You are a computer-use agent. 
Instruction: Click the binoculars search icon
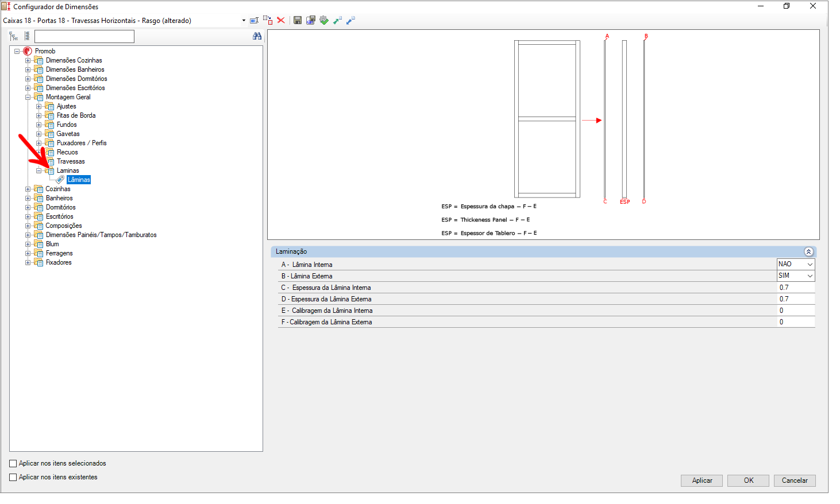257,36
